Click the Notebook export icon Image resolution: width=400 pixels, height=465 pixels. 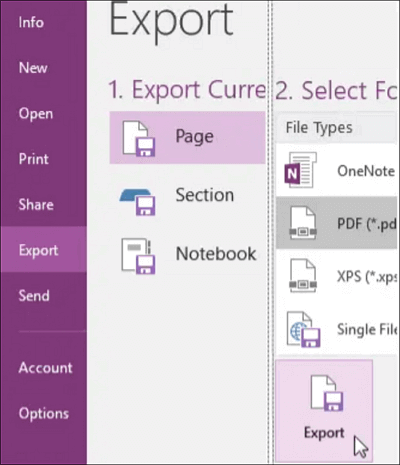[138, 256]
